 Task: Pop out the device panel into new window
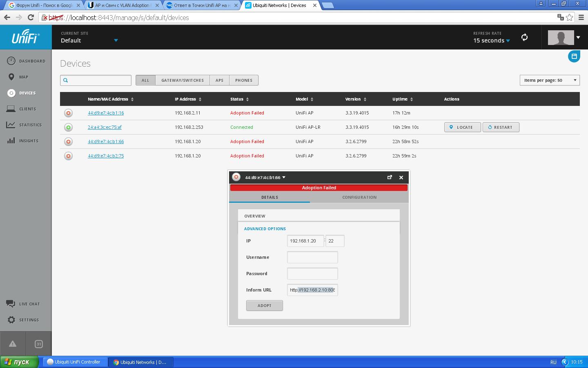click(390, 177)
